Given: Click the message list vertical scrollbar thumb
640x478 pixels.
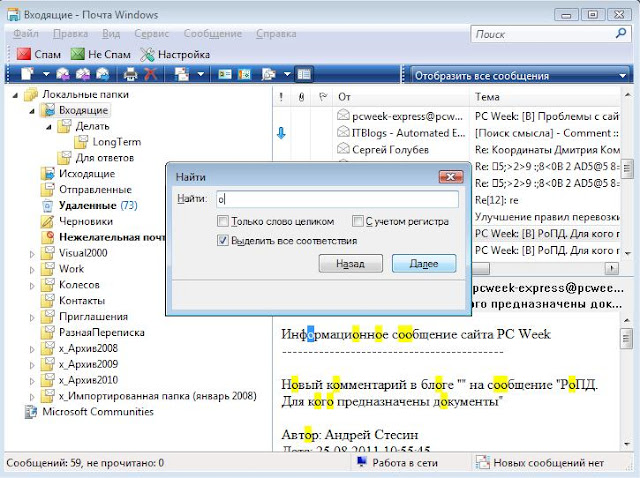Looking at the screenshot, I should click(627, 169).
